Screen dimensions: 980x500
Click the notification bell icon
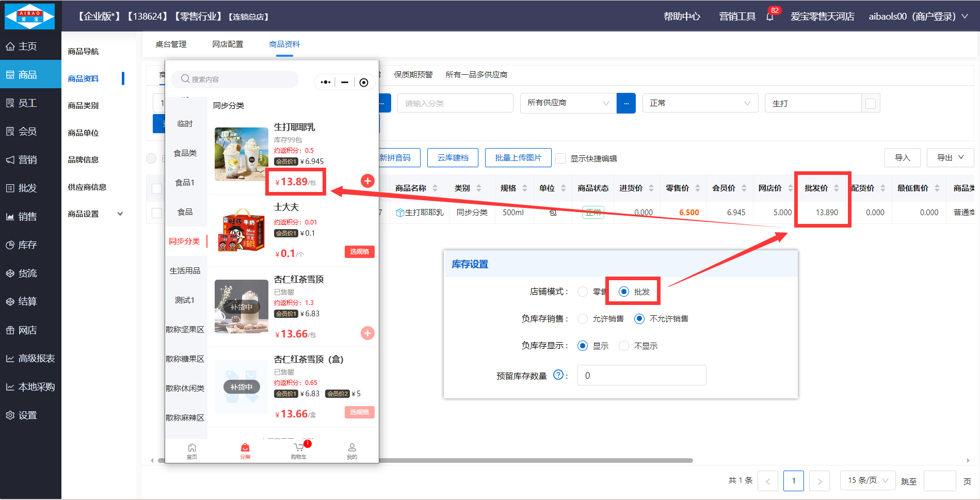coord(769,17)
